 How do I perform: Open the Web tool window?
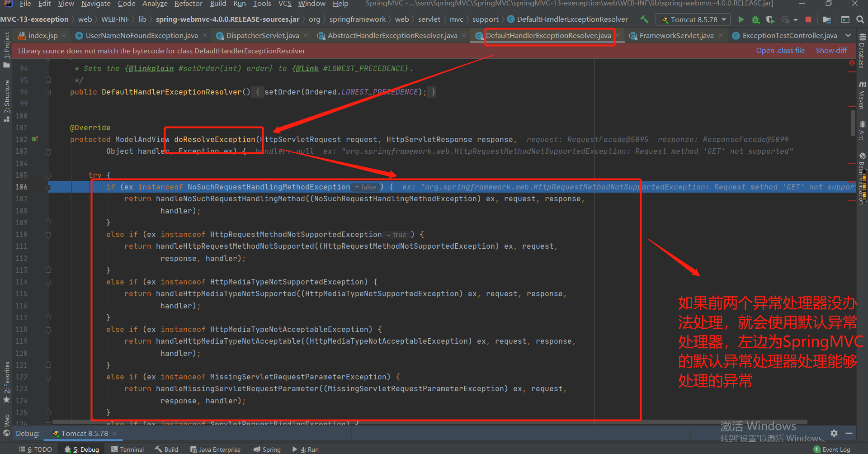pyautogui.click(x=6, y=424)
